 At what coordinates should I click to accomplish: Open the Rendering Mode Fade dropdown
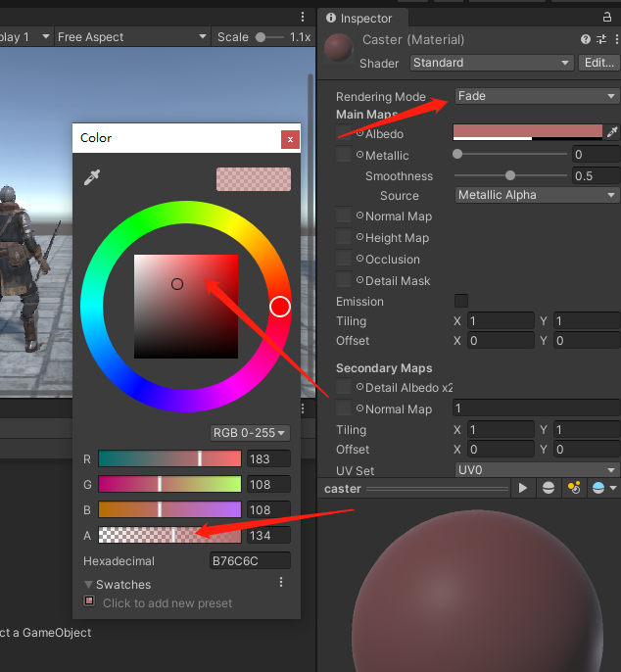pos(537,96)
